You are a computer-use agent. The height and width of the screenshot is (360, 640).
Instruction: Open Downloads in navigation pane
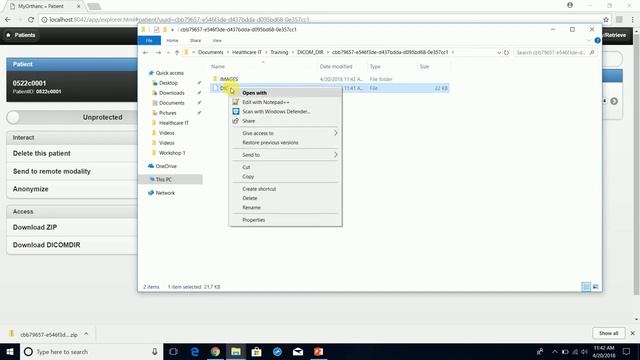tap(171, 93)
